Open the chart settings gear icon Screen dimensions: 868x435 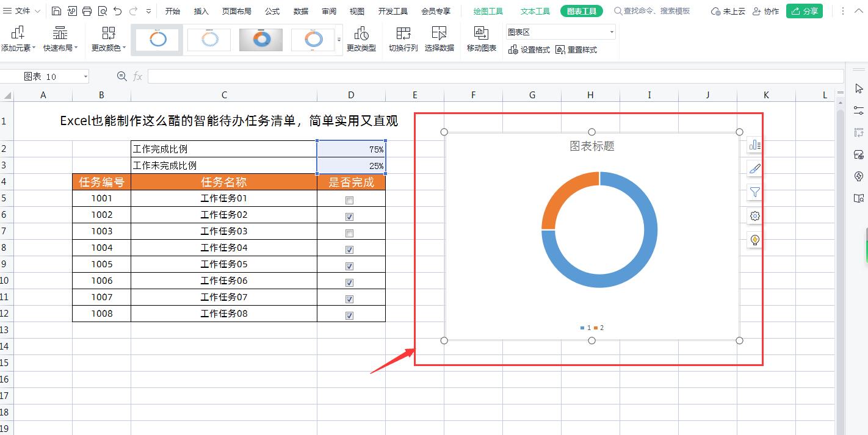coord(754,215)
